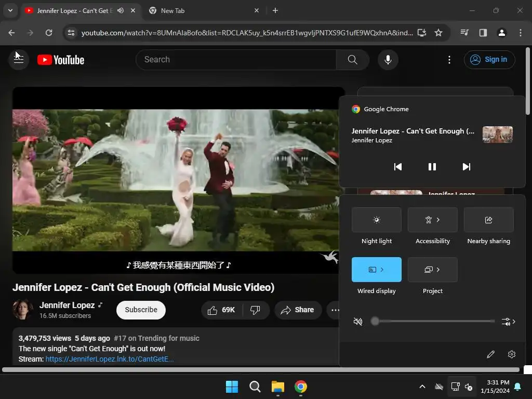Skip to previous track in media flyout
The width and height of the screenshot is (532, 399).
click(x=398, y=167)
